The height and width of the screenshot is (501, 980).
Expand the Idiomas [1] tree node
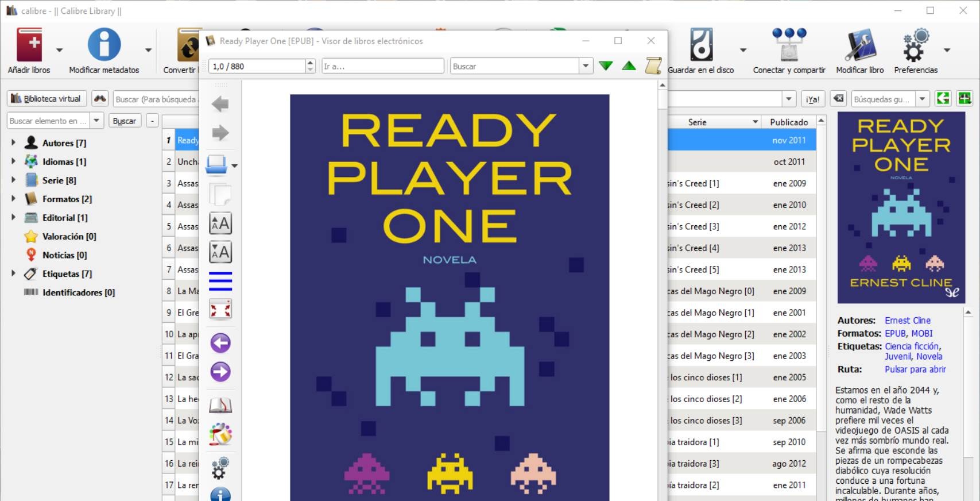(13, 161)
